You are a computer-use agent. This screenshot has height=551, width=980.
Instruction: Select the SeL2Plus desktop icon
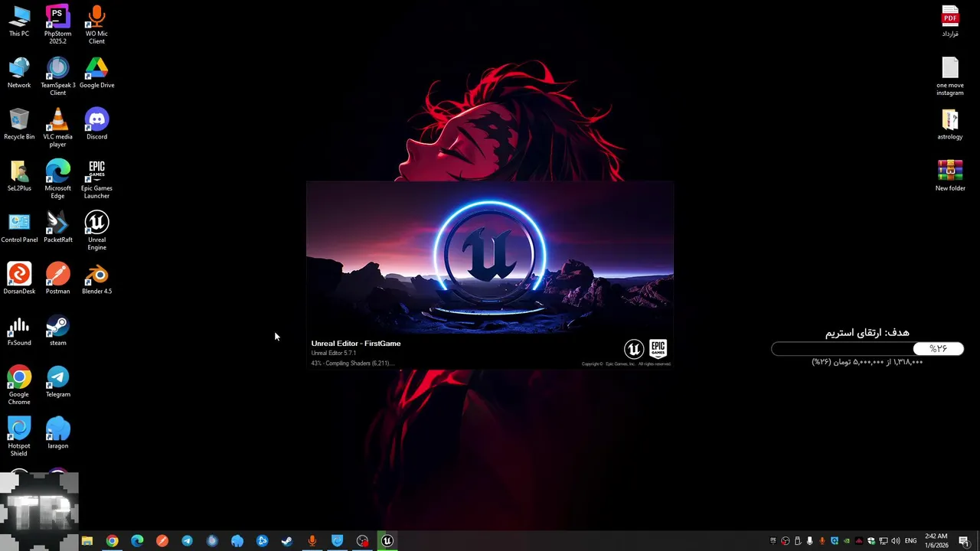click(x=19, y=175)
